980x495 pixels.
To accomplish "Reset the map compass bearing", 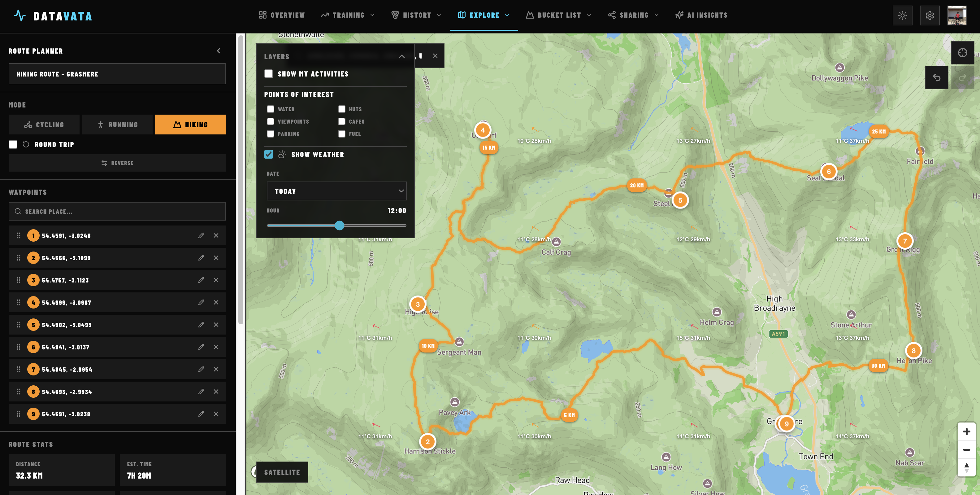I will coord(966,467).
